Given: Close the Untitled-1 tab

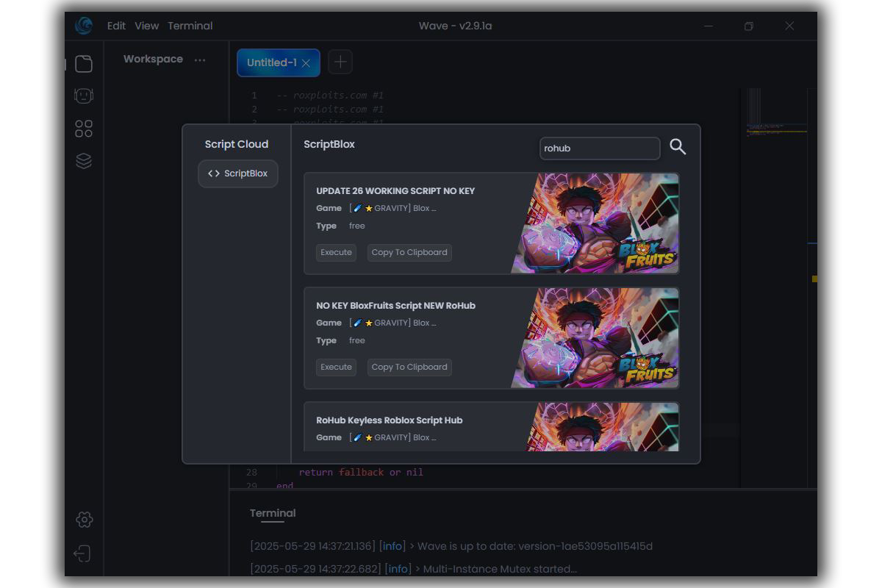Looking at the screenshot, I should [x=306, y=63].
